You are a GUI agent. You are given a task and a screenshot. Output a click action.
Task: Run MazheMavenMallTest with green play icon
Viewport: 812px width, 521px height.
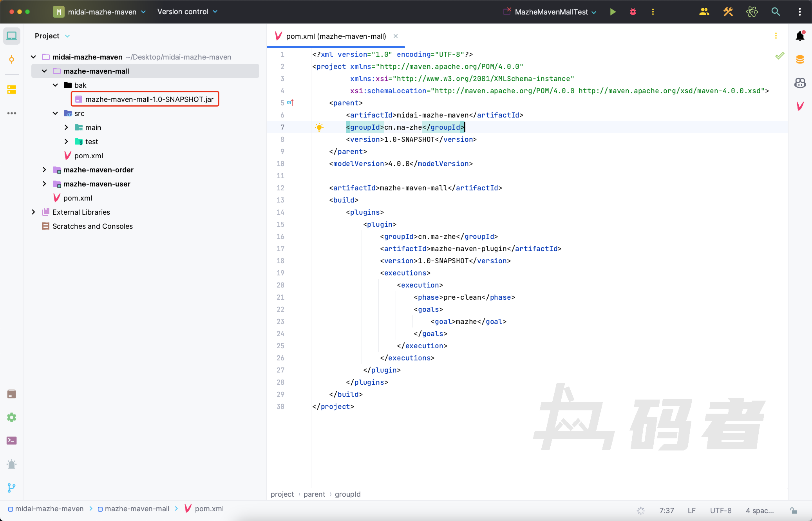click(x=613, y=12)
